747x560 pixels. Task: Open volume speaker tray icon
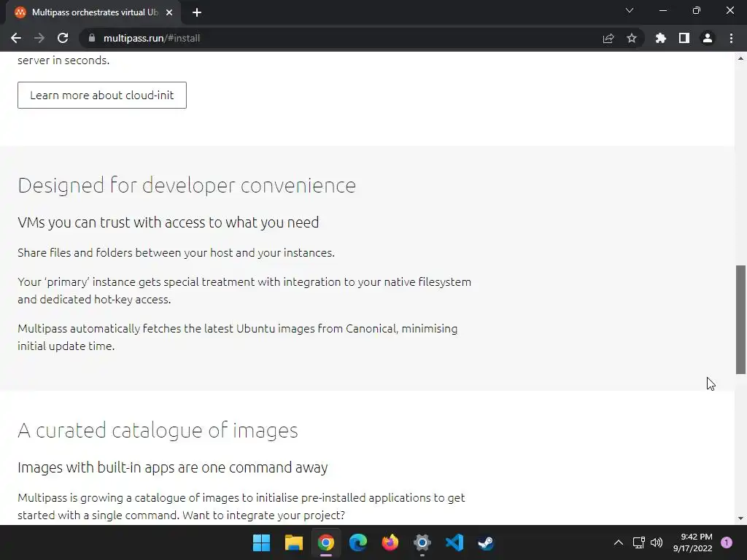point(657,542)
